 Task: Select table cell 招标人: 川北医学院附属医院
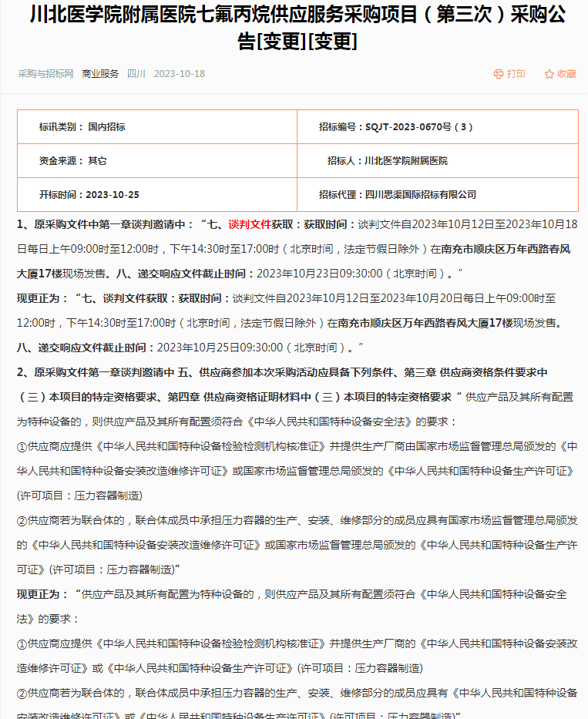point(438,161)
